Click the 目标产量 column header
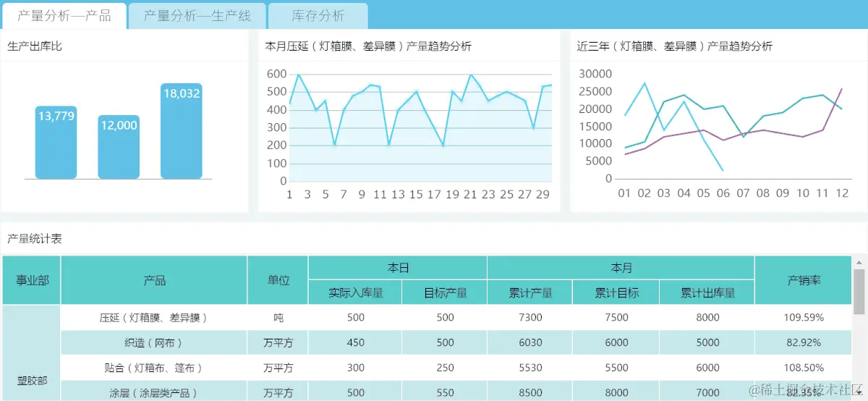The height and width of the screenshot is (401, 868). 445,292
